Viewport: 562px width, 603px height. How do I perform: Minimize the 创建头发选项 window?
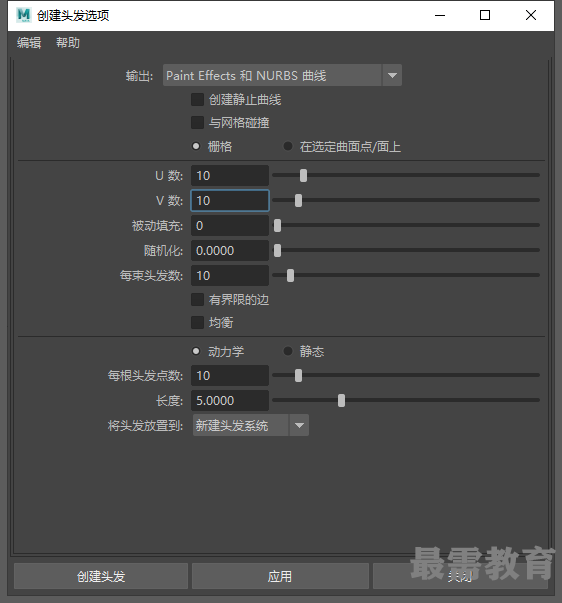pyautogui.click(x=440, y=15)
